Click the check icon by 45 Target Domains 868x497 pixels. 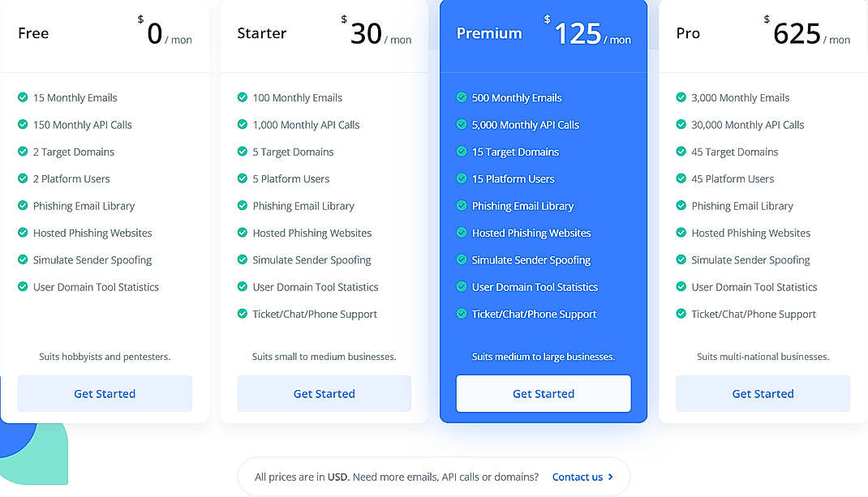click(x=681, y=152)
